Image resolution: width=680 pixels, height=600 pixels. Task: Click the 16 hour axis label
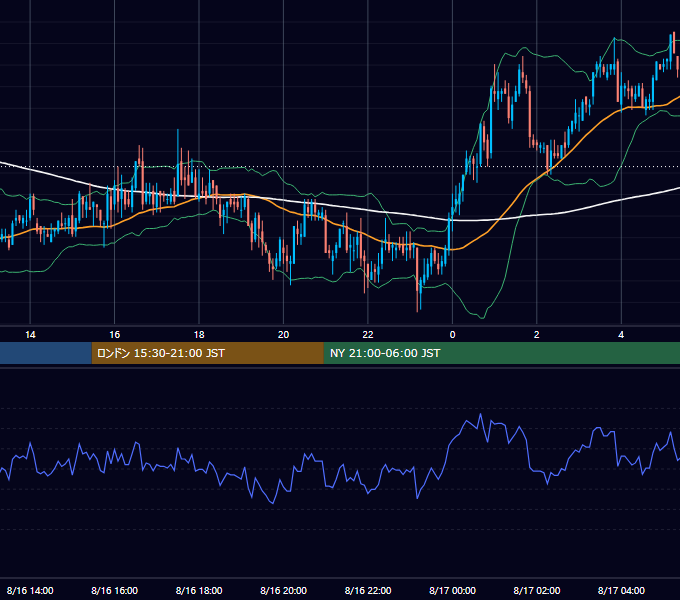click(114, 335)
